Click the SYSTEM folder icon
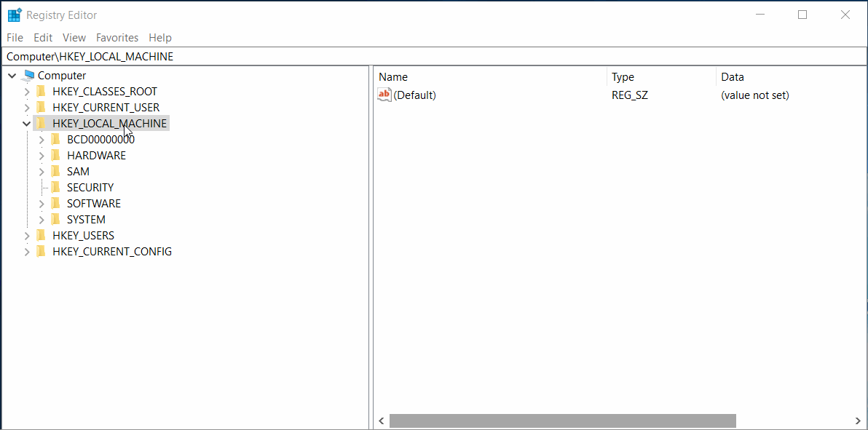 (55, 220)
